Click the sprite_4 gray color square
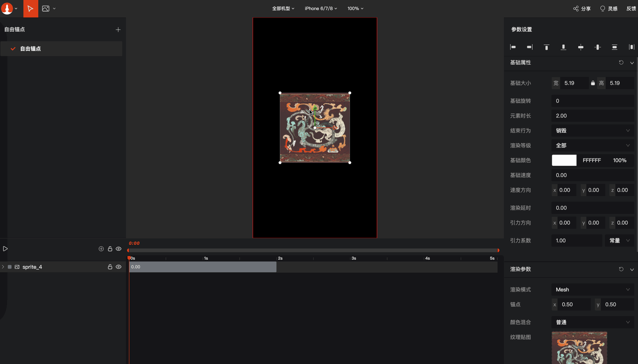The width and height of the screenshot is (638, 364). click(10, 267)
